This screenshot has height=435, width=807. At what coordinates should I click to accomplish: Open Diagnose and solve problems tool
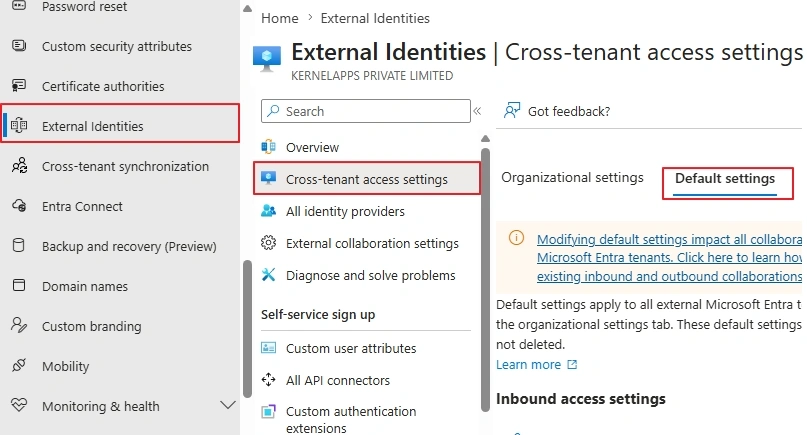358,275
